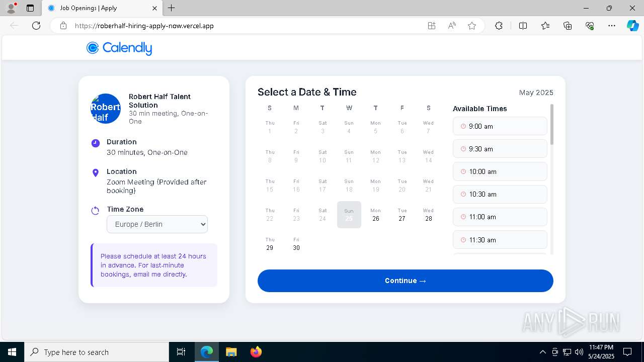Click the address bar URL

pyautogui.click(x=144, y=26)
